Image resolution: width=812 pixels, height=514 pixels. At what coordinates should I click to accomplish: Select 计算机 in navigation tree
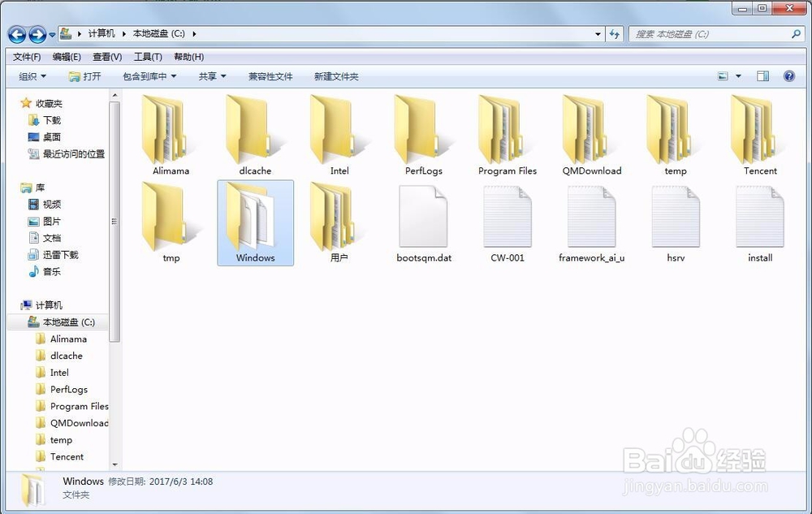[49, 305]
